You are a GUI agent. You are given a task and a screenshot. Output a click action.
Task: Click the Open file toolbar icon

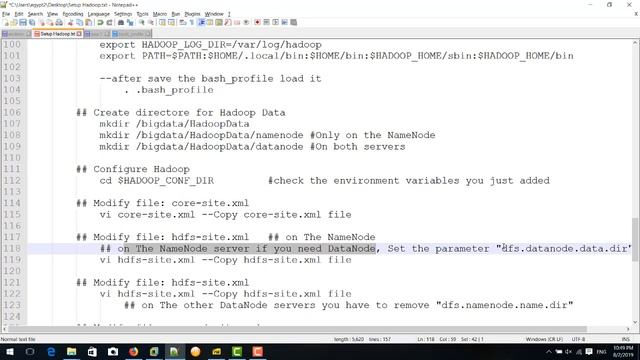tap(14, 22)
